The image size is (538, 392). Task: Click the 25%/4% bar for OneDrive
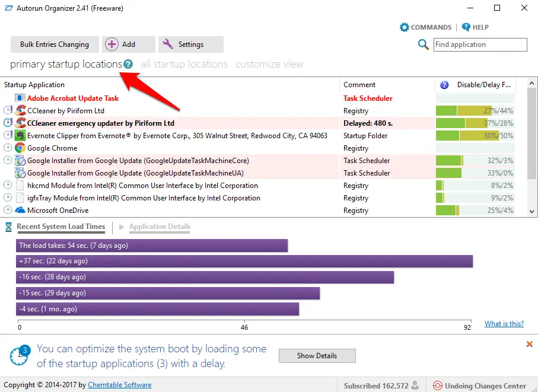pyautogui.click(x=475, y=210)
